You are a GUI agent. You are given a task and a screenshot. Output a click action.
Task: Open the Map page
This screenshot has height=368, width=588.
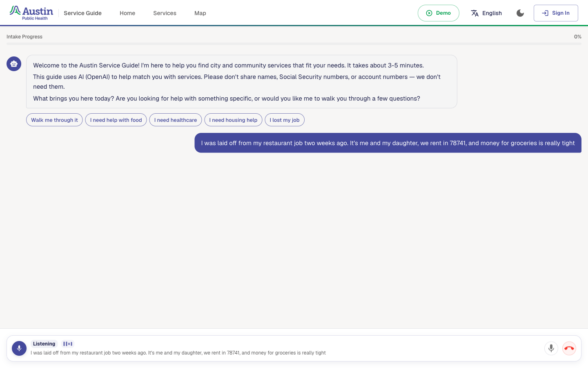(200, 13)
